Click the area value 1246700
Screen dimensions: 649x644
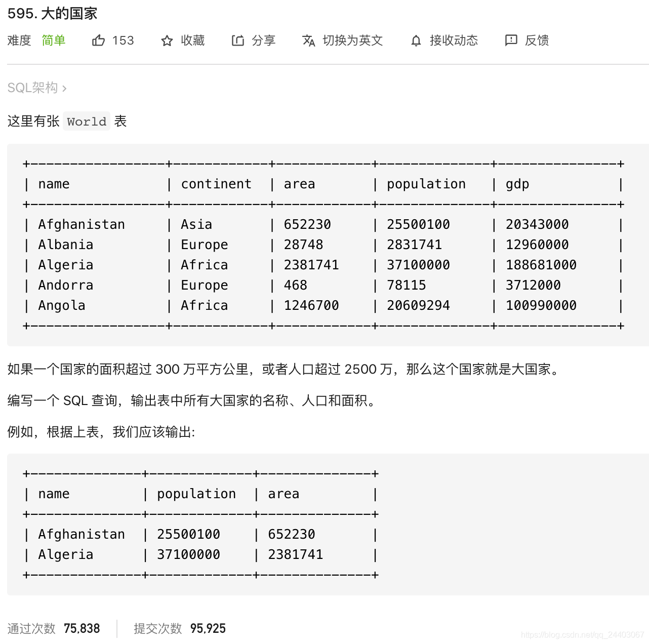click(311, 305)
